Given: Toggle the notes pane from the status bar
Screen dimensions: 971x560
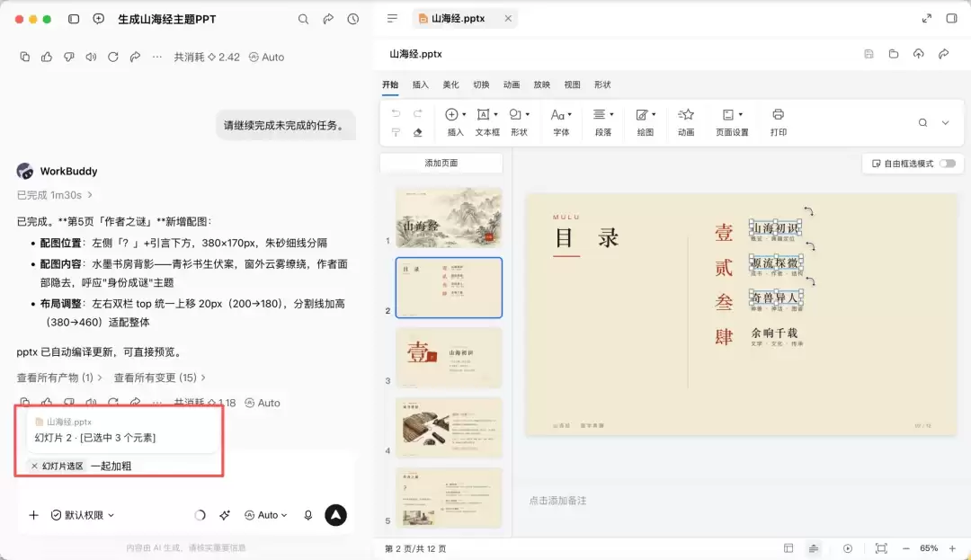Looking at the screenshot, I should pos(814,548).
